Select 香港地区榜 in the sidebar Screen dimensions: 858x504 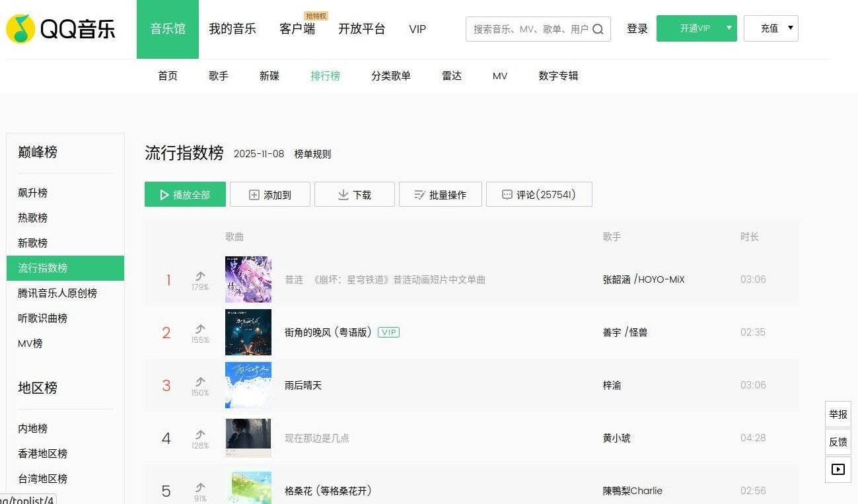tap(42, 454)
